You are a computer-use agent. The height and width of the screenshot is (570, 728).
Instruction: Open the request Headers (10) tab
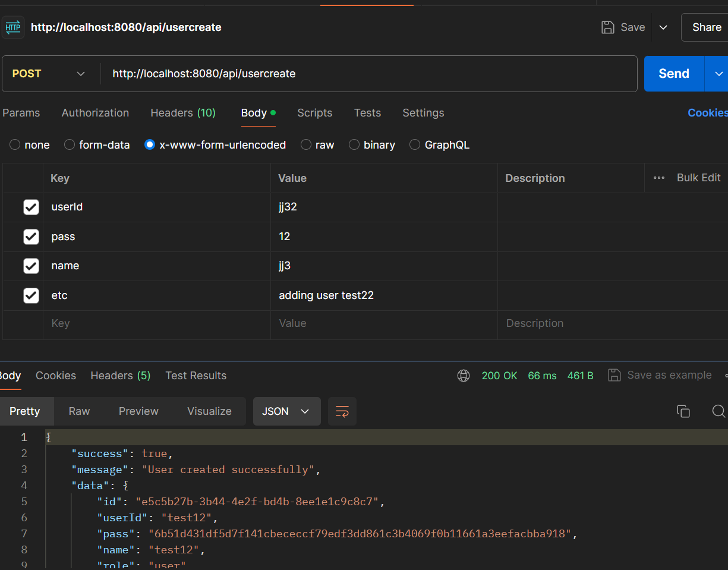coord(183,113)
